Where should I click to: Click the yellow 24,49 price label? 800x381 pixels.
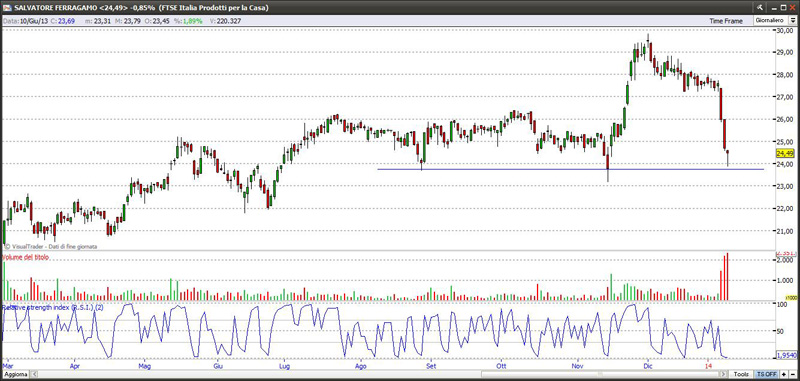pyautogui.click(x=785, y=153)
